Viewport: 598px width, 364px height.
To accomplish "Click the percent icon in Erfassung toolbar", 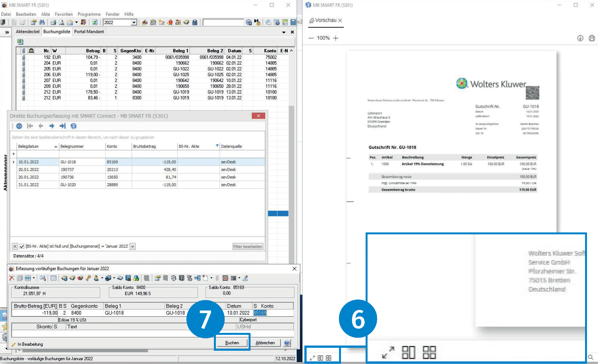I will click(x=190, y=278).
